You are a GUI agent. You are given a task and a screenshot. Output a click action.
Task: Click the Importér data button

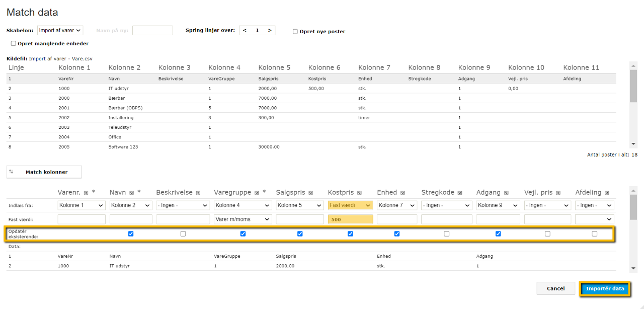coord(605,288)
